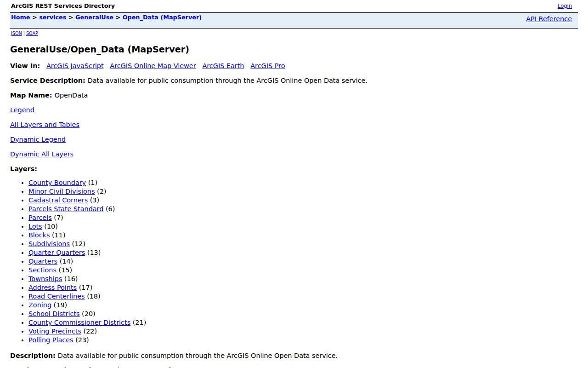Open the Townships layer
The height and width of the screenshot is (368, 588).
point(45,279)
